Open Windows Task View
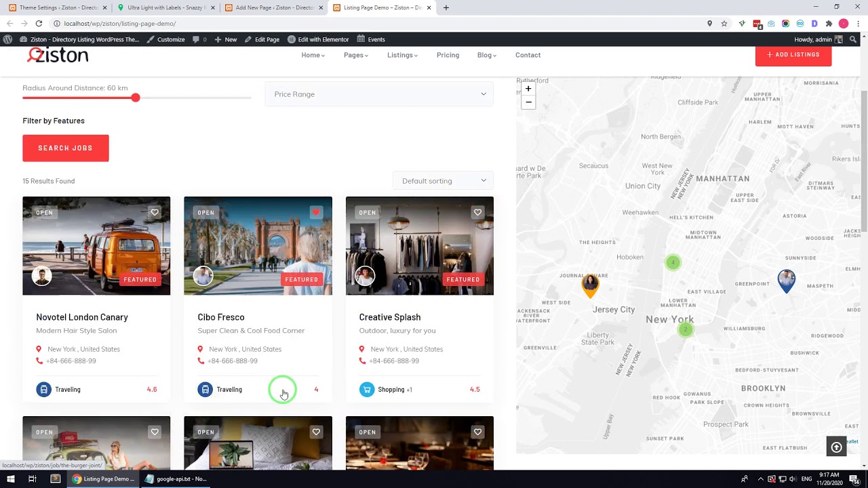868x488 pixels. pyautogui.click(x=32, y=479)
